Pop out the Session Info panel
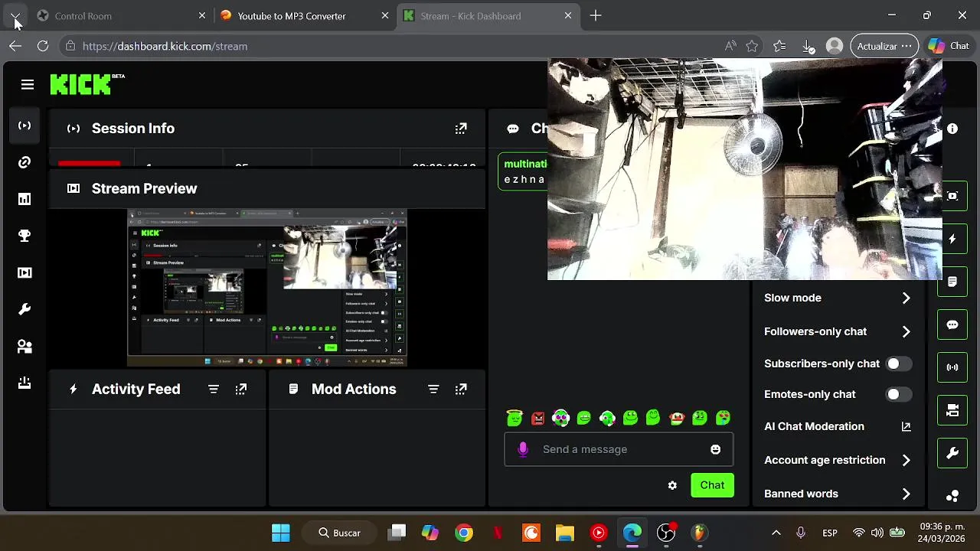The height and width of the screenshot is (551, 980). coord(461,129)
